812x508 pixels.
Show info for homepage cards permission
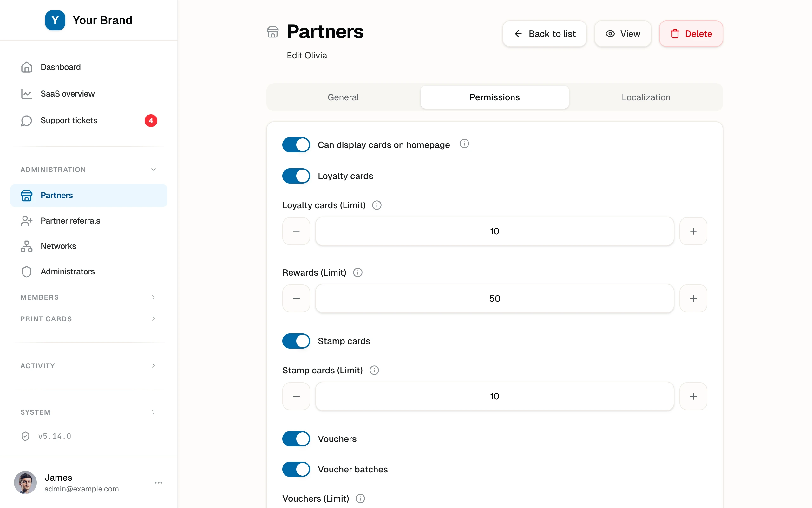point(464,144)
